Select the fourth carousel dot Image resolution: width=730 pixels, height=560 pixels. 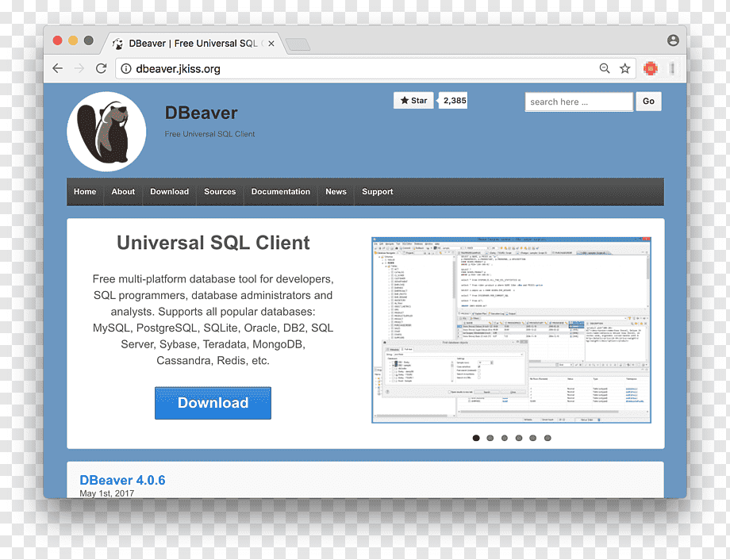tap(519, 438)
